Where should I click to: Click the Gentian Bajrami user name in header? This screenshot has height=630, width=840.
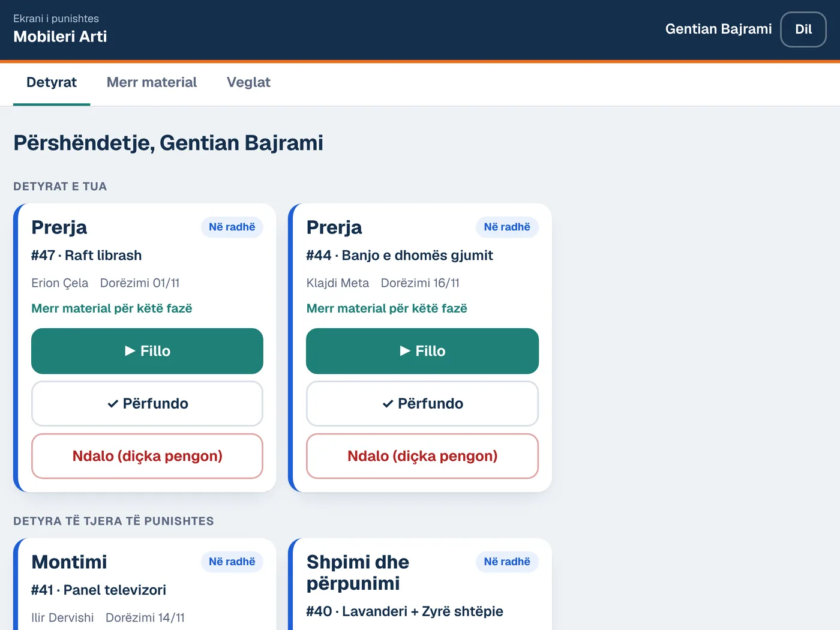click(719, 29)
